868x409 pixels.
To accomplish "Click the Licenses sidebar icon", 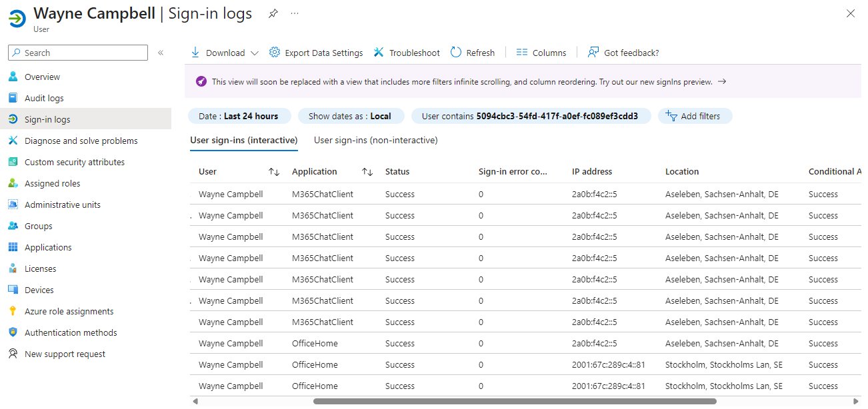I will 13,268.
